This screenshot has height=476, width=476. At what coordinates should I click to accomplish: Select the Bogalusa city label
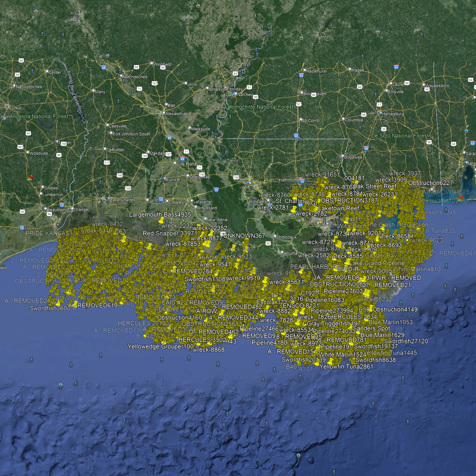click(x=353, y=157)
